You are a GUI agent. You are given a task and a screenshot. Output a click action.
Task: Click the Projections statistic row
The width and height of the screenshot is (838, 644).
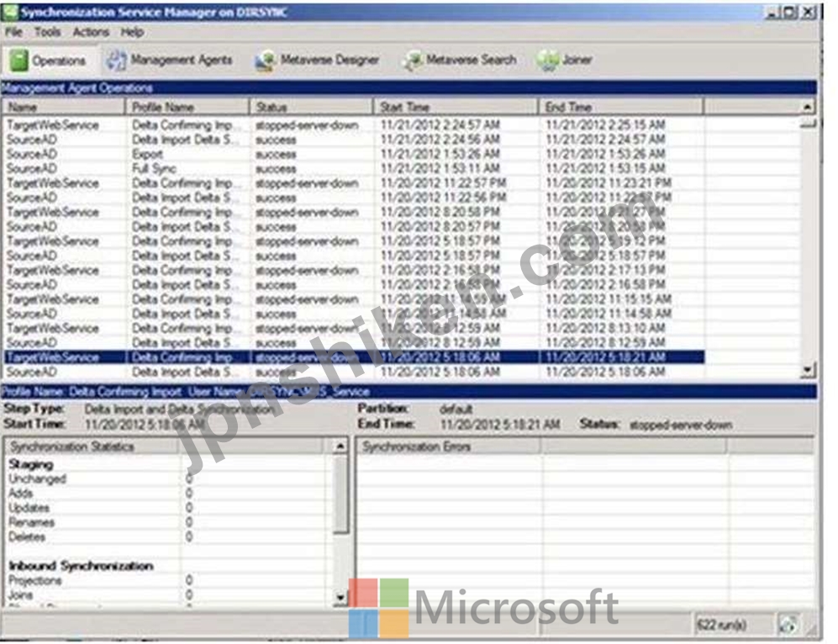tap(166, 580)
